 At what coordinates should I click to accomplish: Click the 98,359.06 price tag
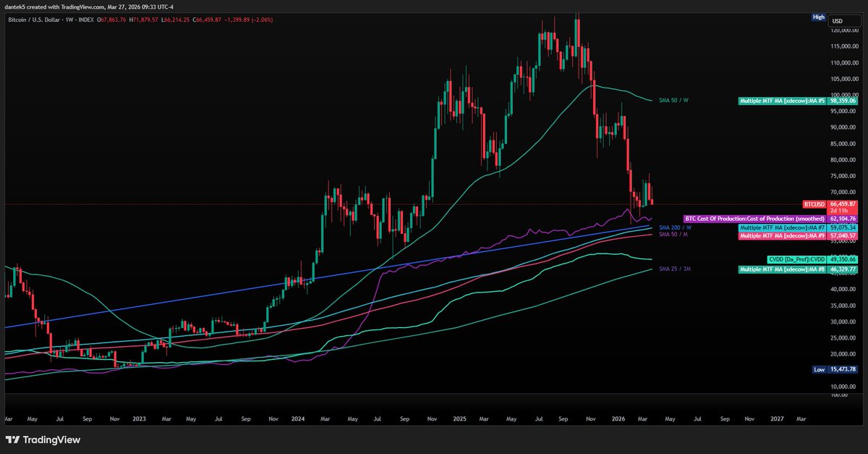point(843,101)
